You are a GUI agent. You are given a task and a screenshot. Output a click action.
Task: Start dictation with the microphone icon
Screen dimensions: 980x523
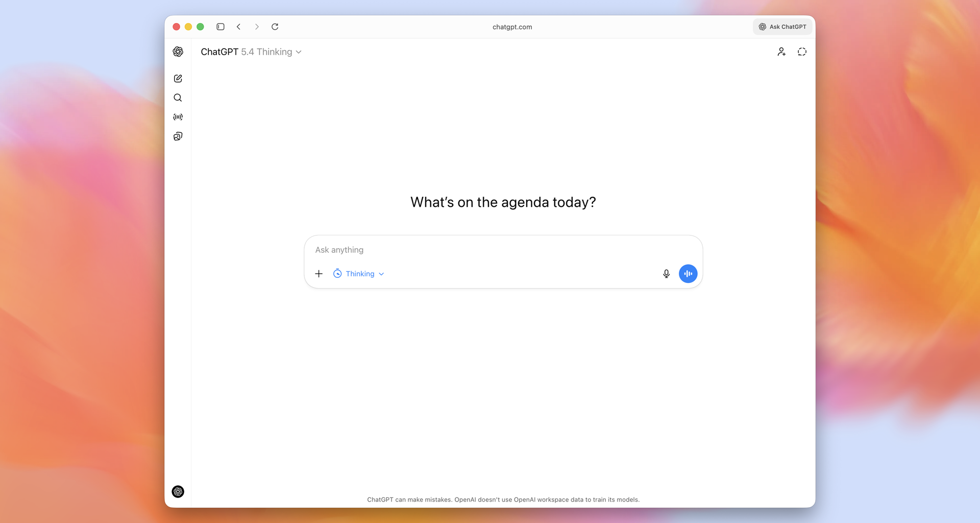point(666,274)
